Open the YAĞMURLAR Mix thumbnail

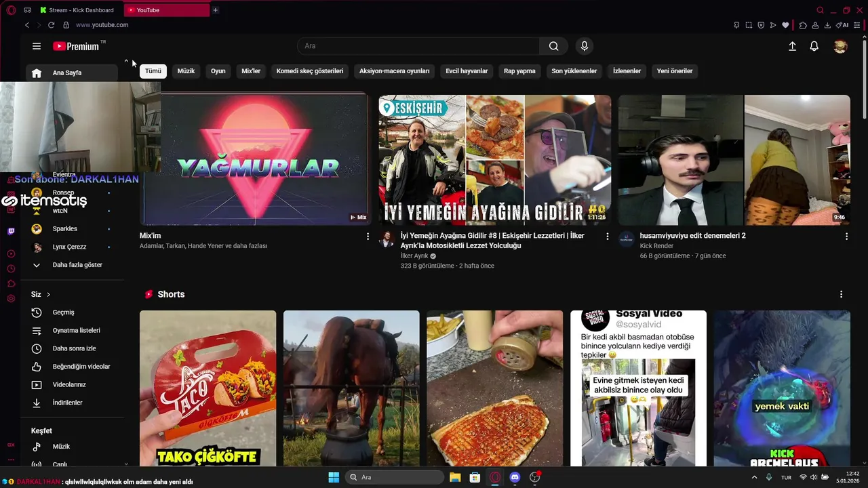click(x=255, y=160)
